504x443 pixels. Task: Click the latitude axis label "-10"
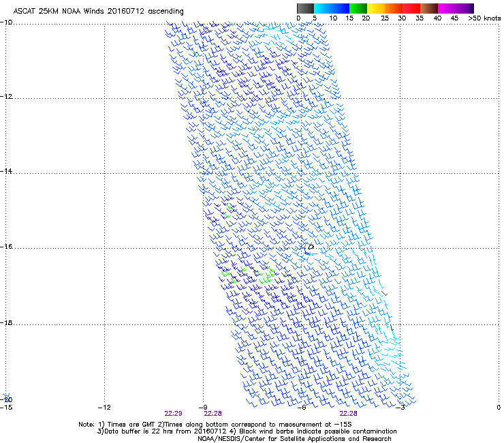point(6,22)
